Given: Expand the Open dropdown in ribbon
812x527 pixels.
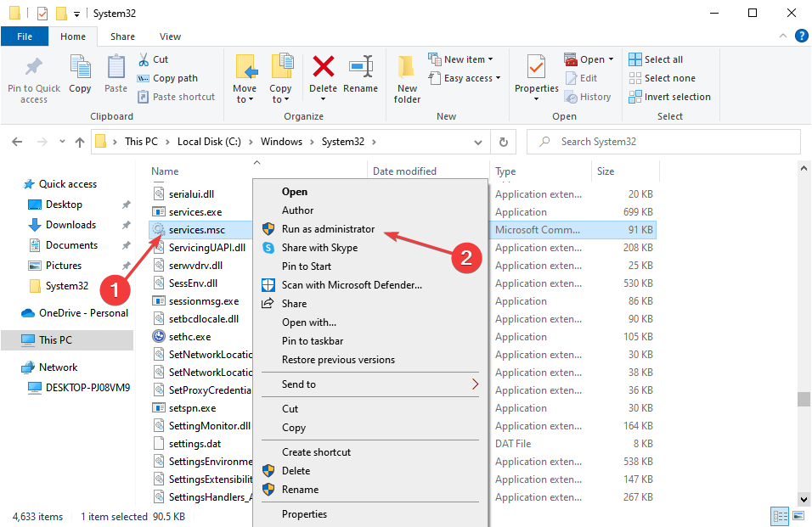Looking at the screenshot, I should (x=589, y=59).
